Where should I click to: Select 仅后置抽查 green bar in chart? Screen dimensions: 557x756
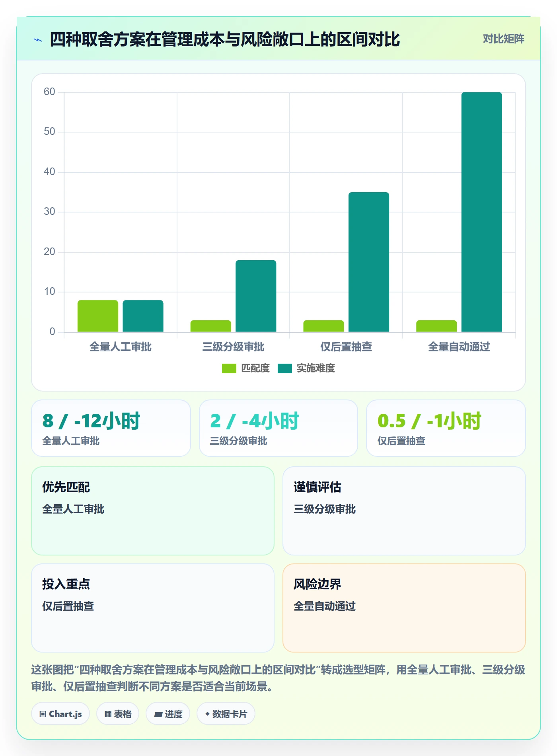[x=323, y=326]
